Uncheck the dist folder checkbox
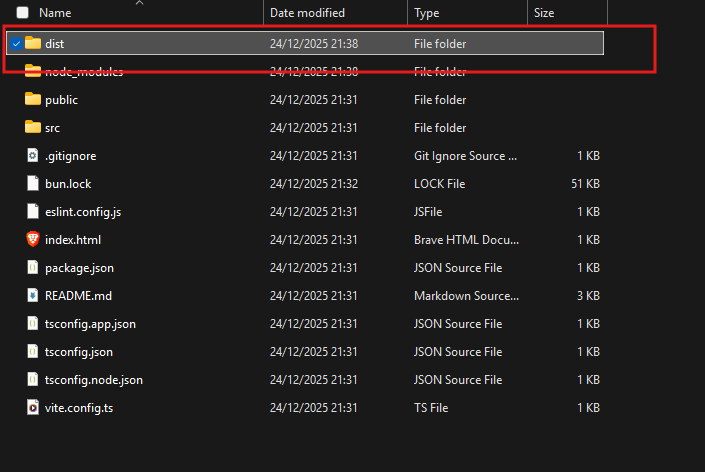This screenshot has width=705, height=472. pyautogui.click(x=16, y=44)
